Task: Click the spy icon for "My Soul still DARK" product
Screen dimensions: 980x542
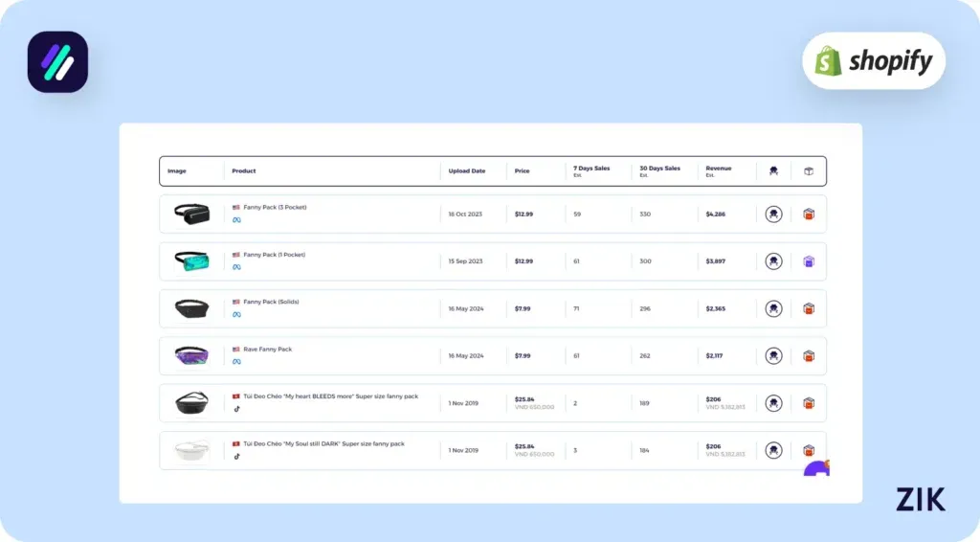Action: 773,450
